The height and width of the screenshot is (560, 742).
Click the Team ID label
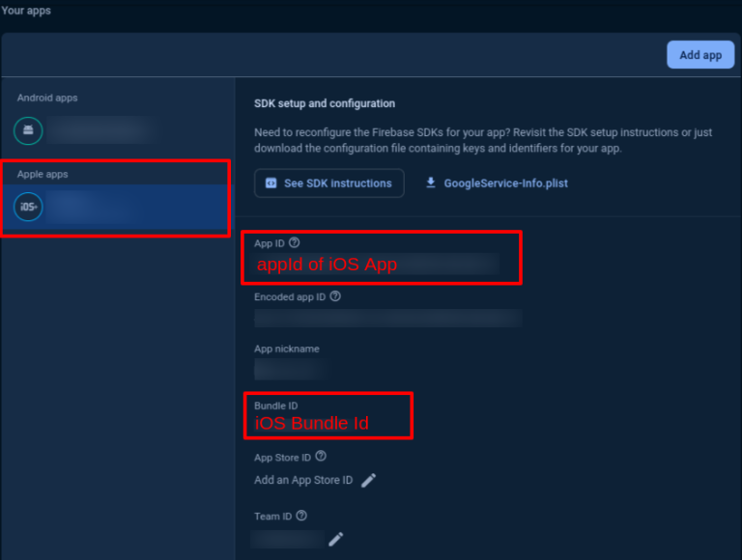273,517
